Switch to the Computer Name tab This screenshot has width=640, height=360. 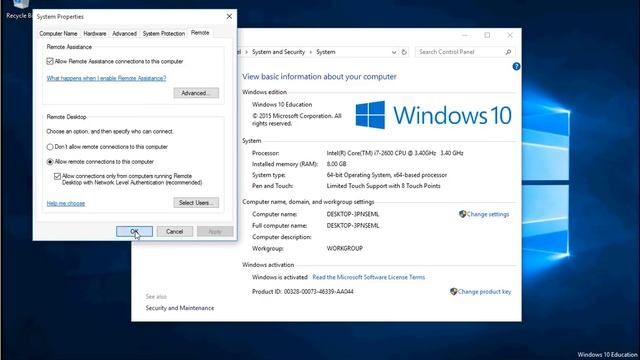coord(58,33)
